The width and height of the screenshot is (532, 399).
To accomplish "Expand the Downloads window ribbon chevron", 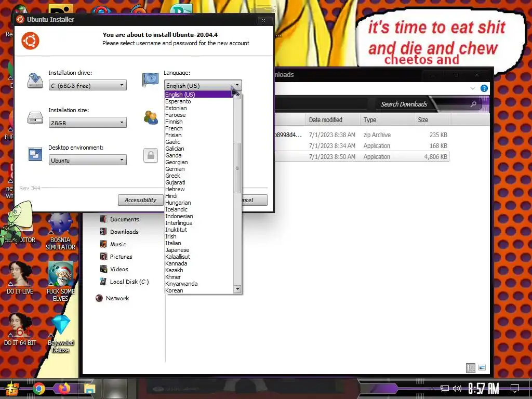I will (473, 88).
